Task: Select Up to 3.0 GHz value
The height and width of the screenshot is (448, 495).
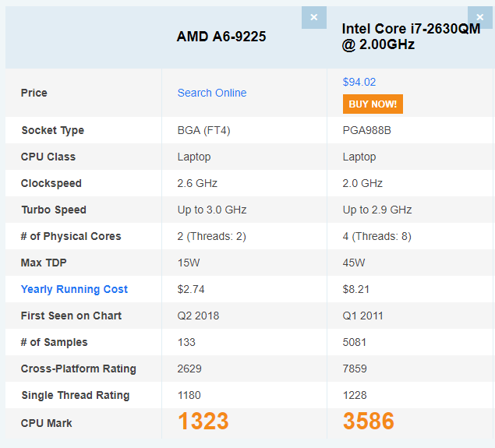Action: pyautogui.click(x=212, y=210)
